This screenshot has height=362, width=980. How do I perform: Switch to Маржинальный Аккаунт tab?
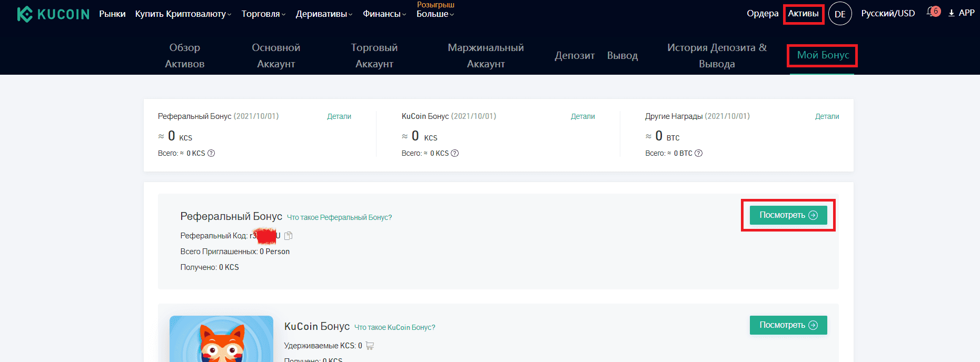[486, 55]
